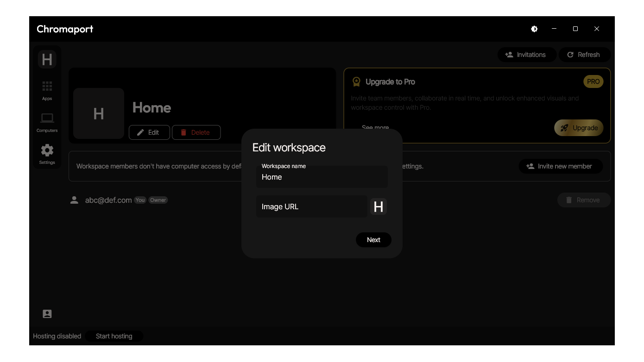
Task: Click the H image preview in dialog
Action: [379, 206]
